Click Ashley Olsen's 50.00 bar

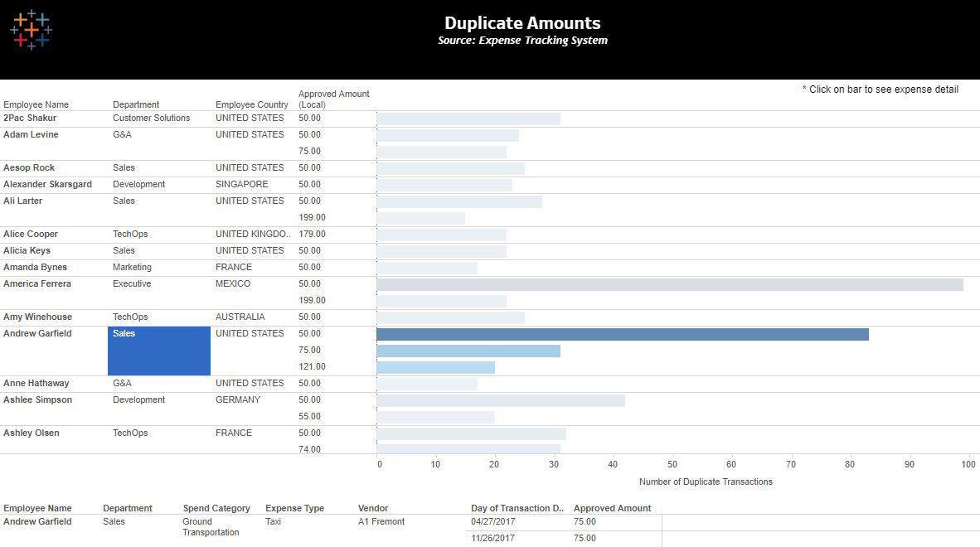[471, 433]
